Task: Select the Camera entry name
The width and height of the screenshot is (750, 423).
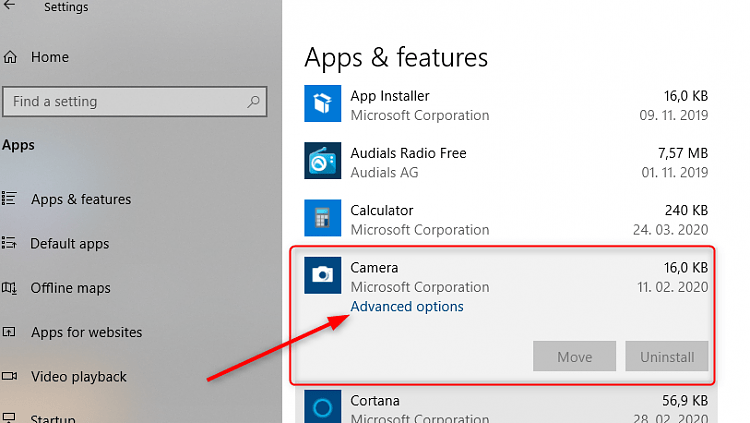Action: [374, 268]
